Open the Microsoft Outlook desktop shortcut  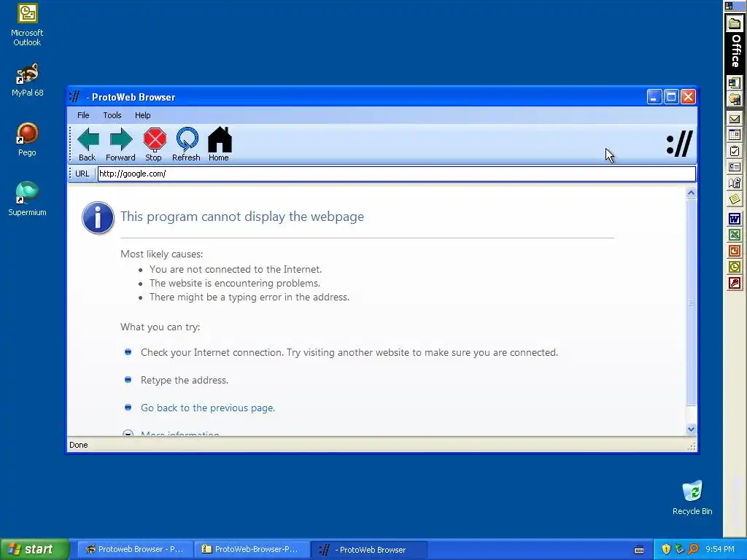tap(27, 25)
